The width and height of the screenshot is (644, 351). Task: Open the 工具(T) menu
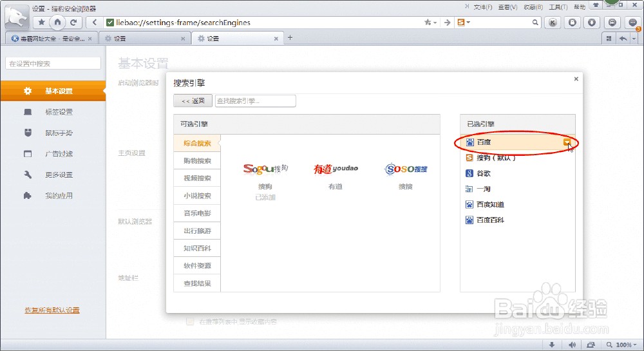click(x=558, y=7)
